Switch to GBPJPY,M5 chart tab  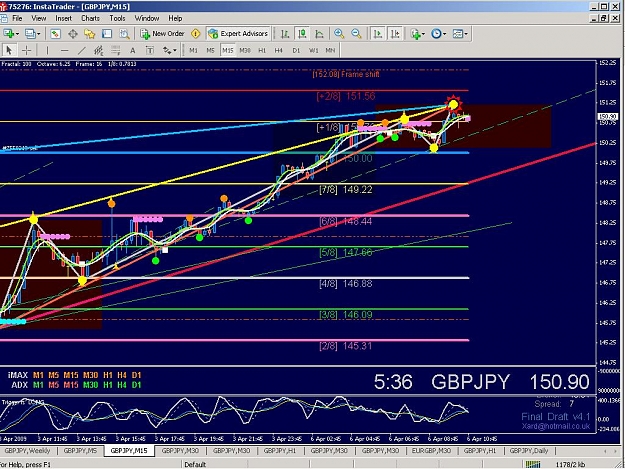(x=80, y=451)
